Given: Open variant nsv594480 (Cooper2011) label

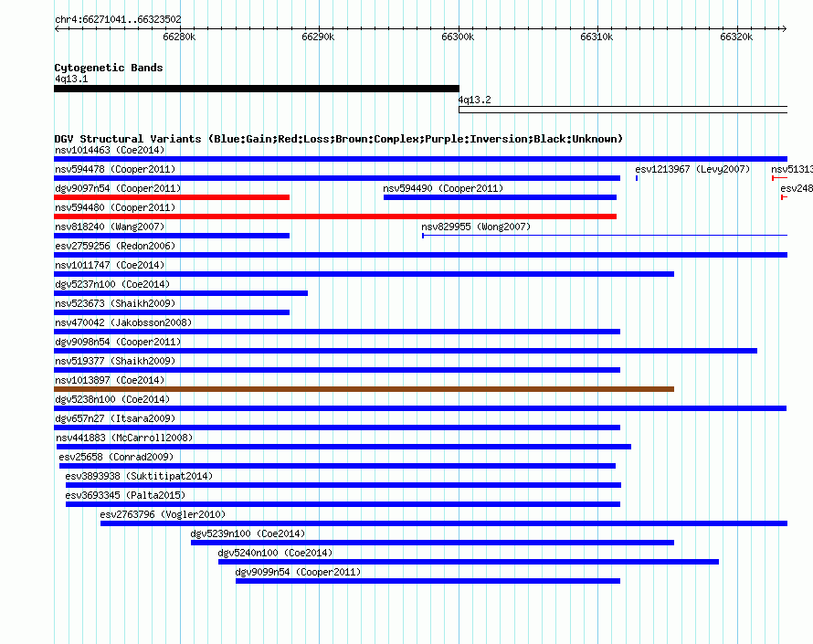Looking at the screenshot, I should [115, 207].
